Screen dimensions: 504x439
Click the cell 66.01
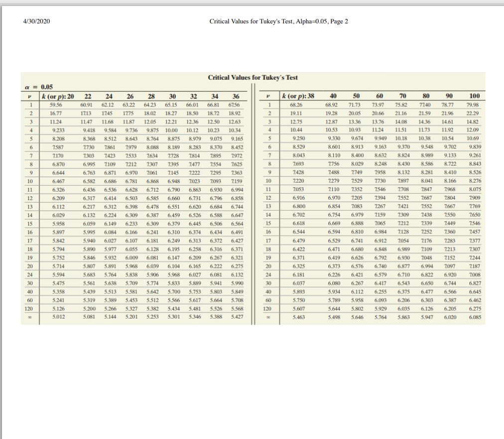pos(193,105)
